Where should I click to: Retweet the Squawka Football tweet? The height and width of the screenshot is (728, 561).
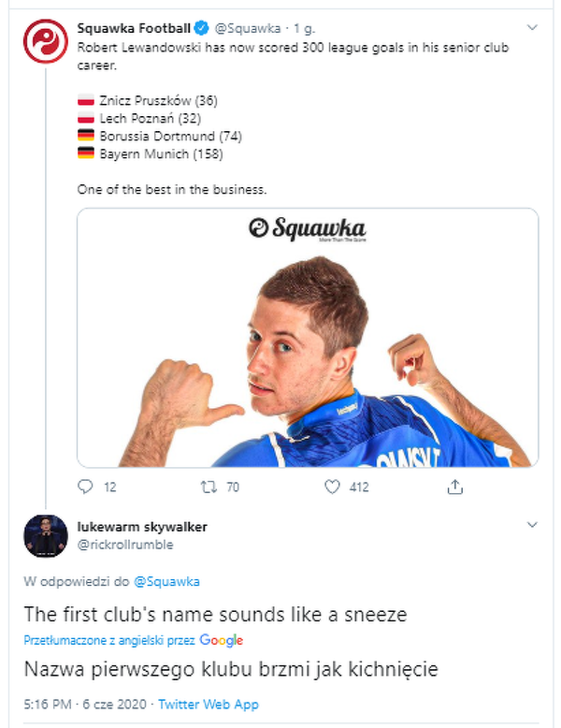point(209,487)
